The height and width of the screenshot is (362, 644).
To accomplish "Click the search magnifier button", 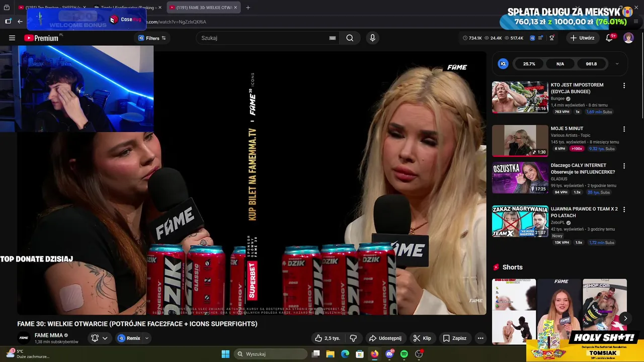I will click(x=350, y=38).
